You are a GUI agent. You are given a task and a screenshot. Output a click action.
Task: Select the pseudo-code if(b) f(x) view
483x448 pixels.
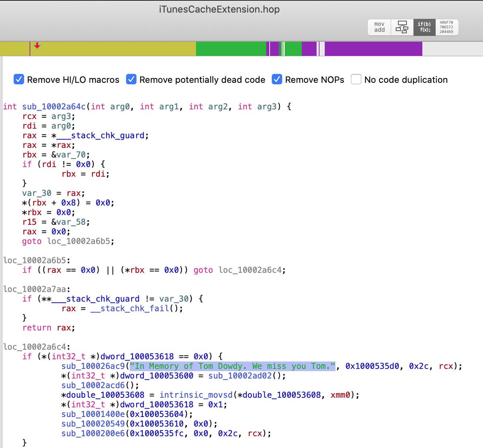click(424, 27)
